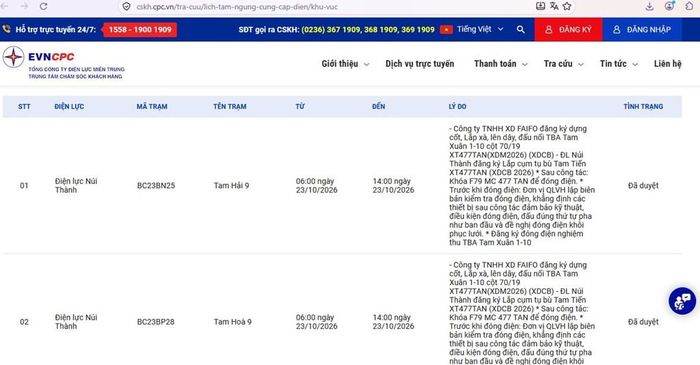Select station code BC23BN25
This screenshot has height=365, width=700.
coord(156,186)
